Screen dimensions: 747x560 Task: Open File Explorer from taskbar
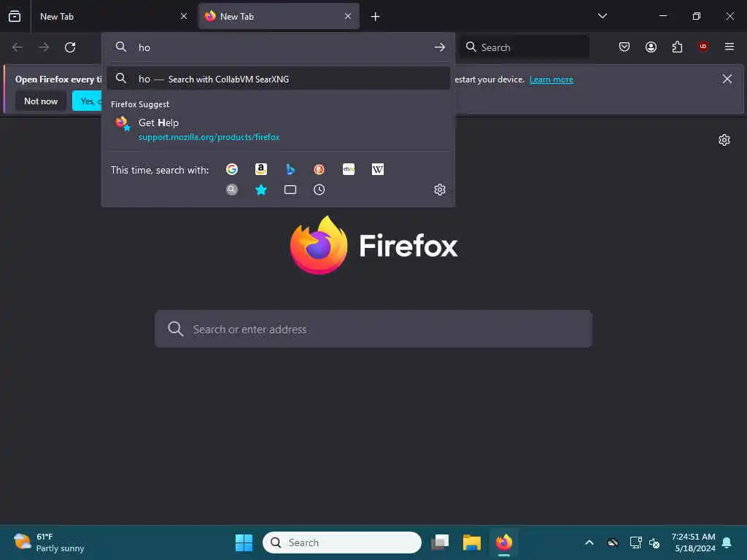click(x=472, y=542)
